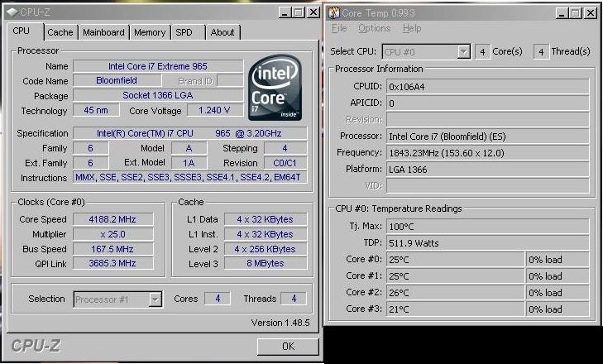The image size is (603, 364).
Task: Click the L1 Data value '4 x 32 KBytes'
Action: coord(266,219)
